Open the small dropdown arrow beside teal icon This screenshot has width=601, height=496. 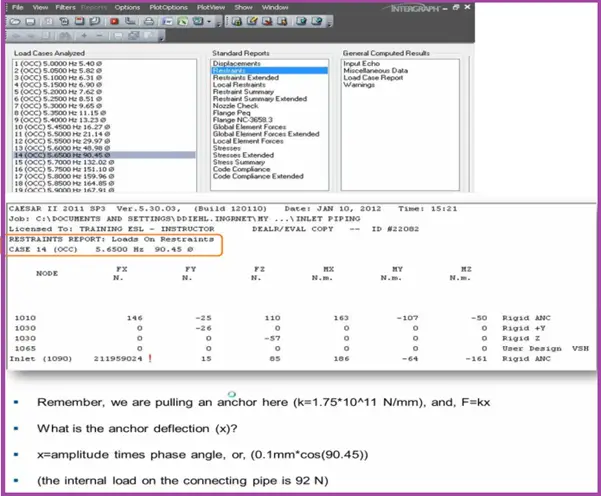[209, 22]
